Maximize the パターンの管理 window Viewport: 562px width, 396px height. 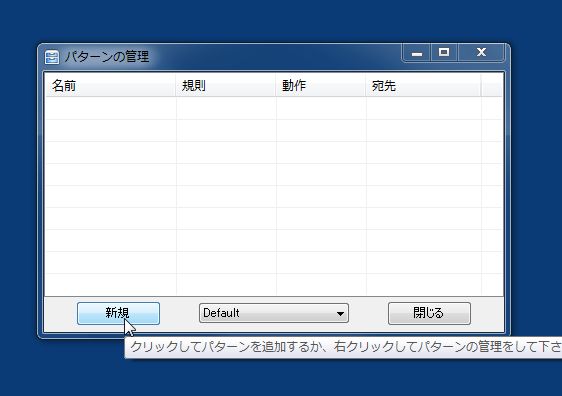click(444, 53)
